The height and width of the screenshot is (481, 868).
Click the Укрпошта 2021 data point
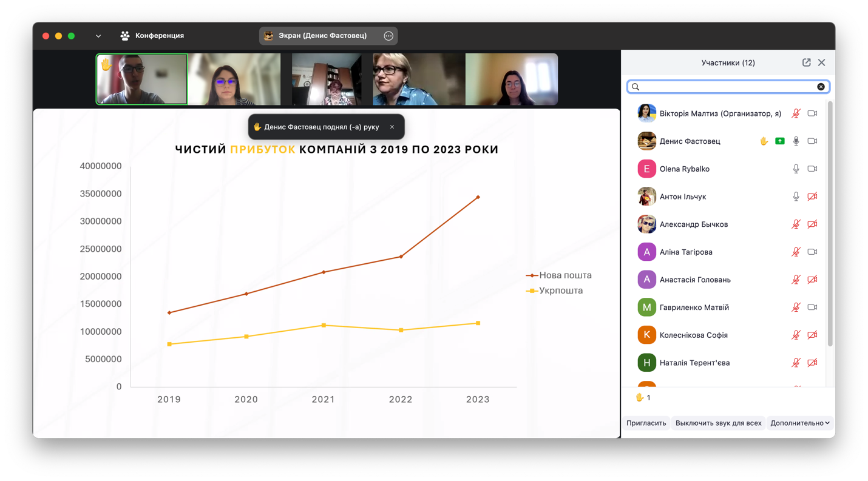[324, 325]
